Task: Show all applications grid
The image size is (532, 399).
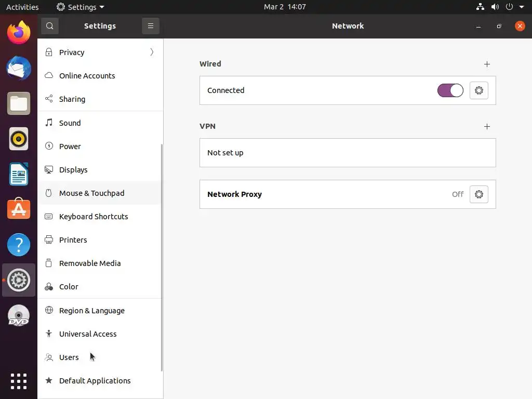Action: click(19, 381)
